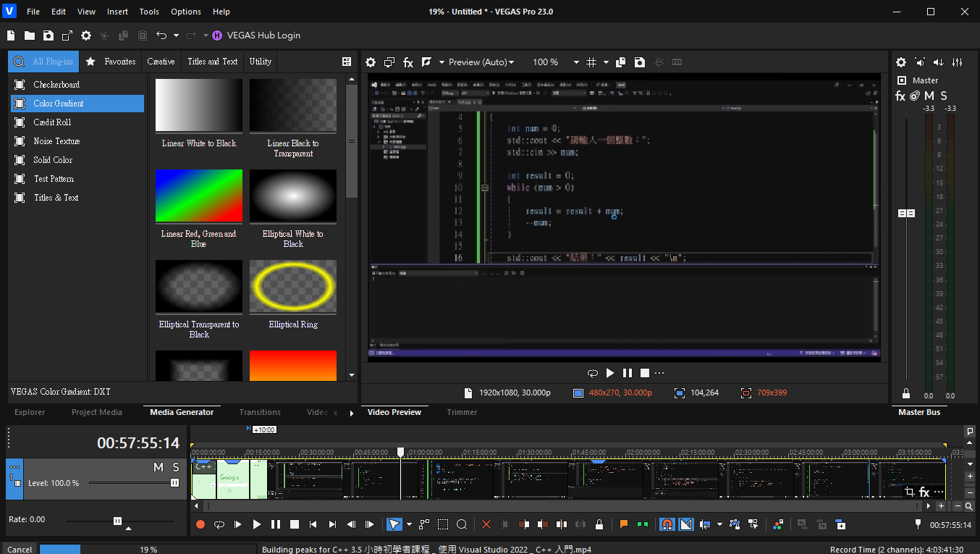Screen dimensions: 980x554
Task: Select the Zoom magnifier edit tool
Action: tap(462, 524)
